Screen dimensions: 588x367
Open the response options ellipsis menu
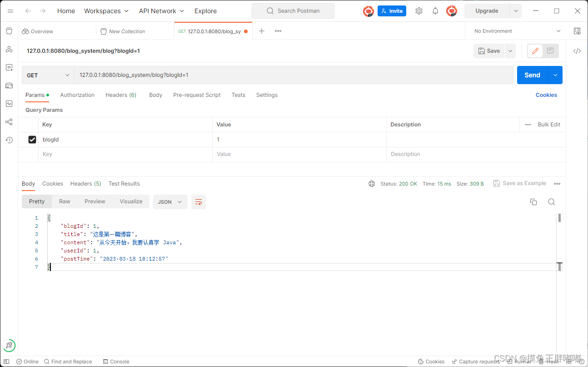click(557, 184)
